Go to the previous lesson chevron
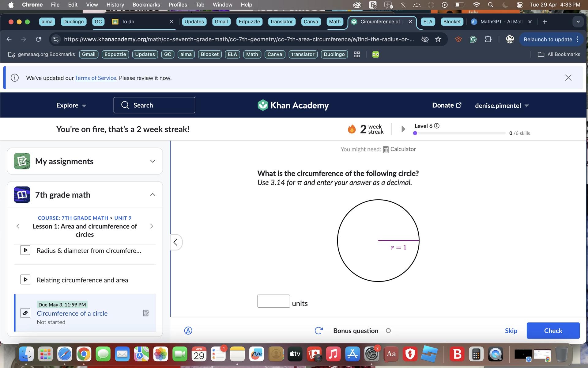This screenshot has width=588, height=368. point(18,226)
